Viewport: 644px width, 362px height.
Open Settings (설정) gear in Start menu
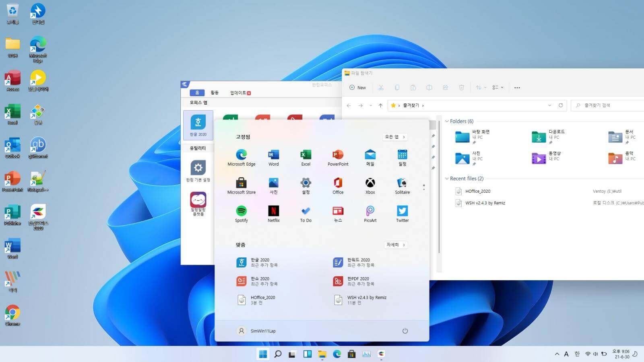click(305, 186)
